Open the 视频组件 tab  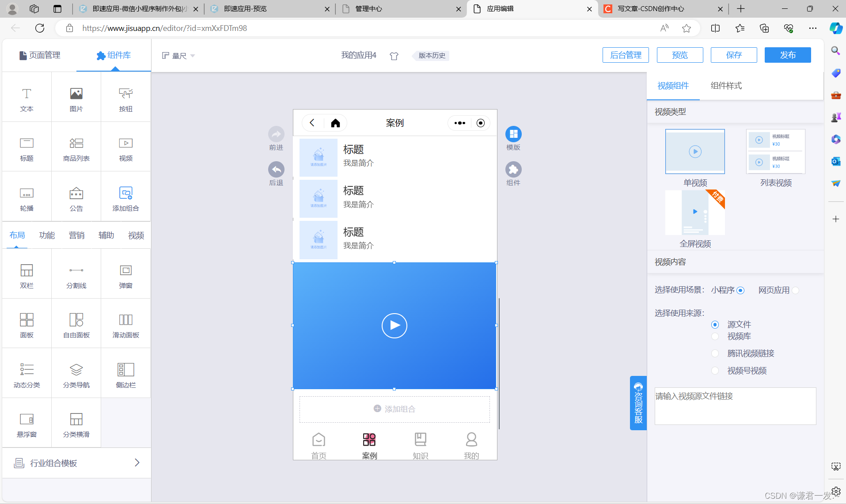[x=673, y=86]
